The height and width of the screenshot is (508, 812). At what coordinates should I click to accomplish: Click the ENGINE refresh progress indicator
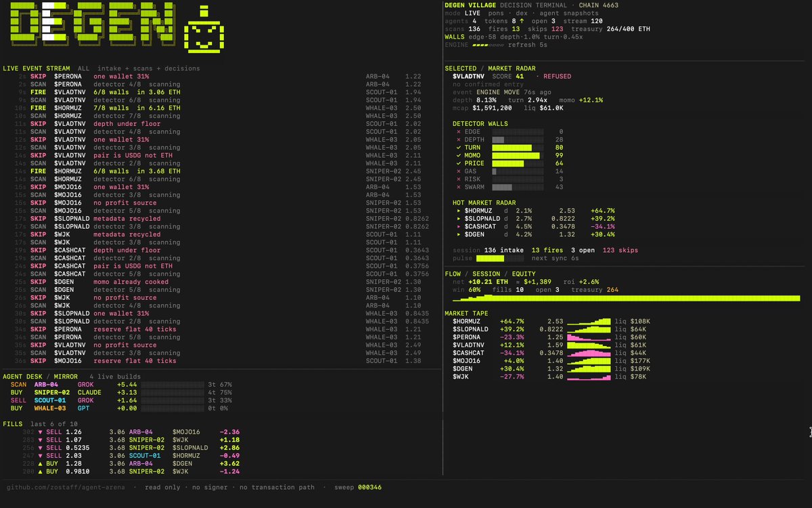pyautogui.click(x=487, y=45)
